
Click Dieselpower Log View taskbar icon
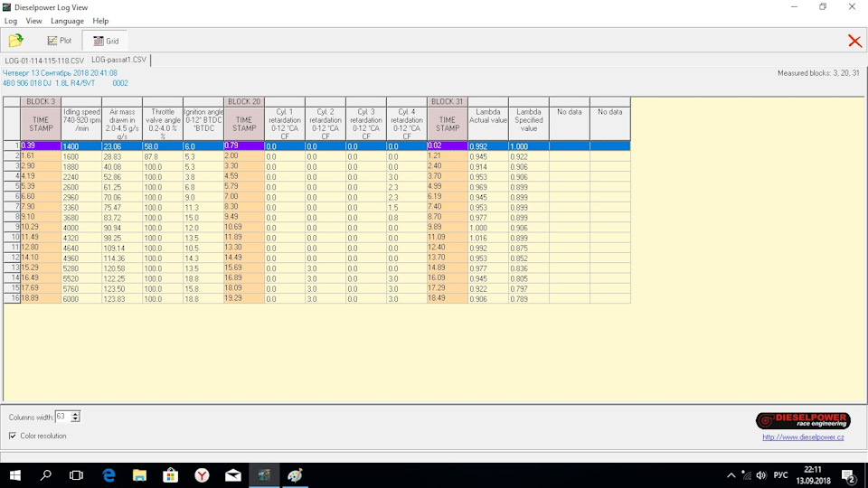pyautogui.click(x=264, y=475)
